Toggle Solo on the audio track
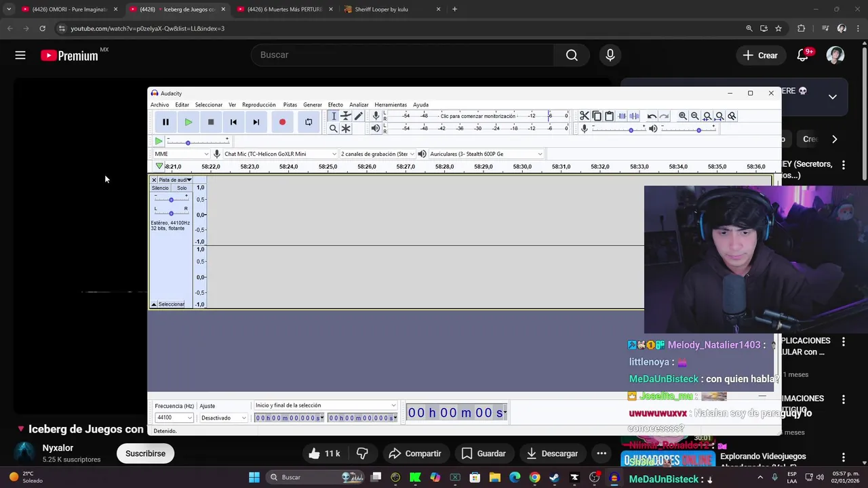 click(182, 188)
